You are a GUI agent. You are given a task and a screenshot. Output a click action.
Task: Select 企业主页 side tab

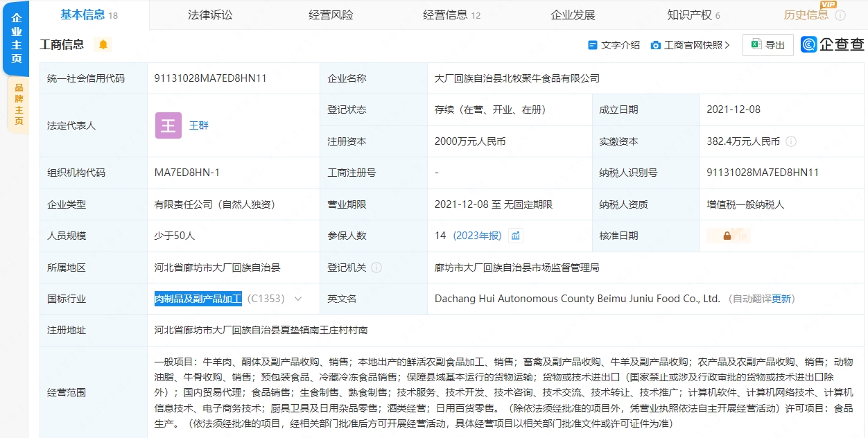[17, 38]
